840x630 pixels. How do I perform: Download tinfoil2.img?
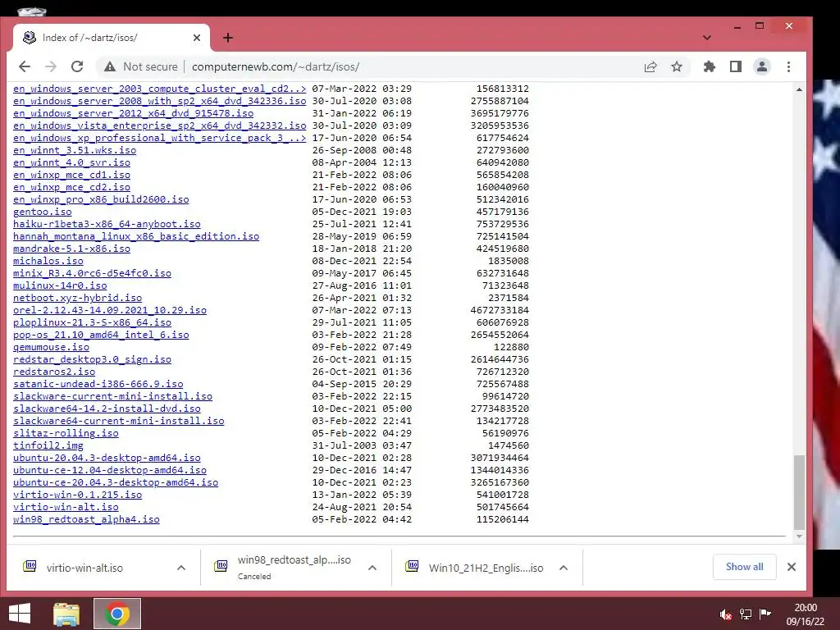[x=48, y=445]
